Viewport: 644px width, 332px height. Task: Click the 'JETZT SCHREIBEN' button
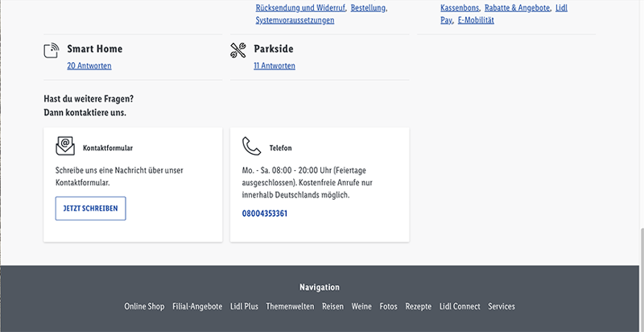(x=91, y=209)
